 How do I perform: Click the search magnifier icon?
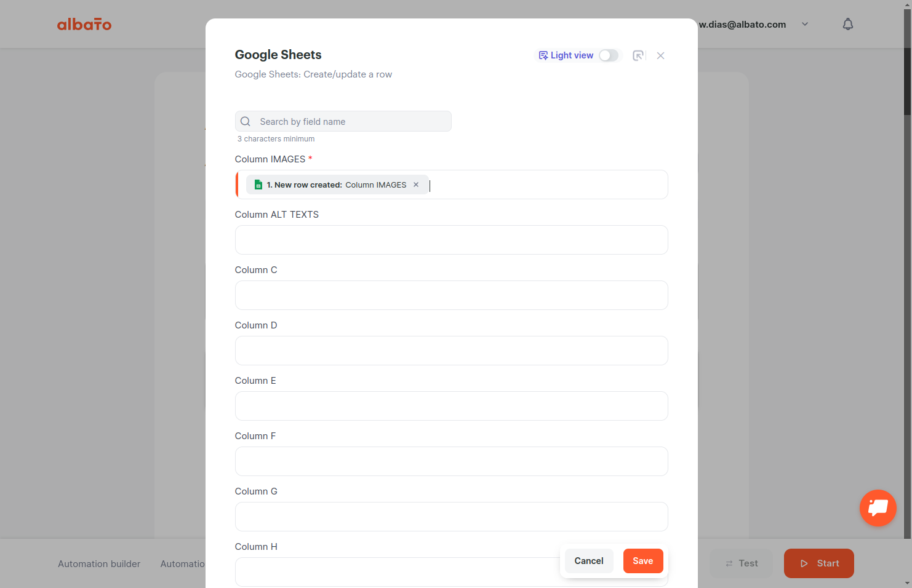click(246, 121)
